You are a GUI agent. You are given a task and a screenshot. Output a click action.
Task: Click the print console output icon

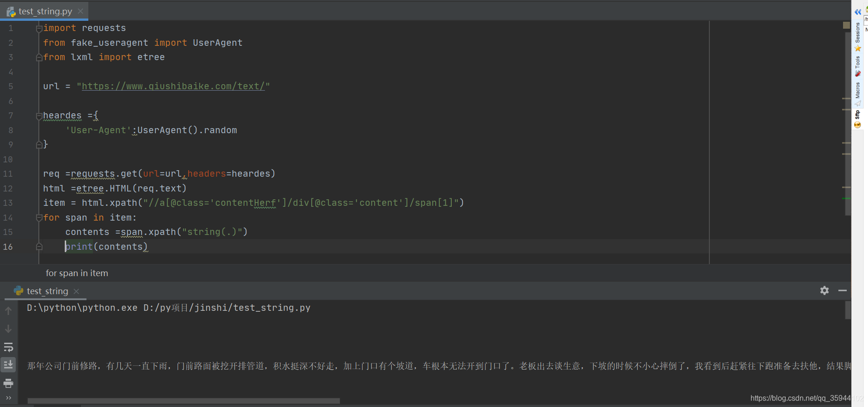tap(8, 383)
